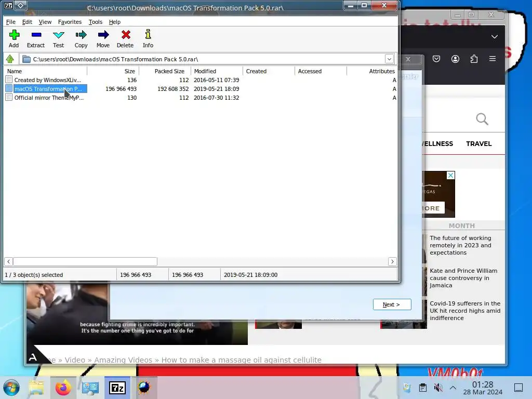Image resolution: width=532 pixels, height=399 pixels.
Task: Open the Windows Start button
Action: (x=11, y=388)
